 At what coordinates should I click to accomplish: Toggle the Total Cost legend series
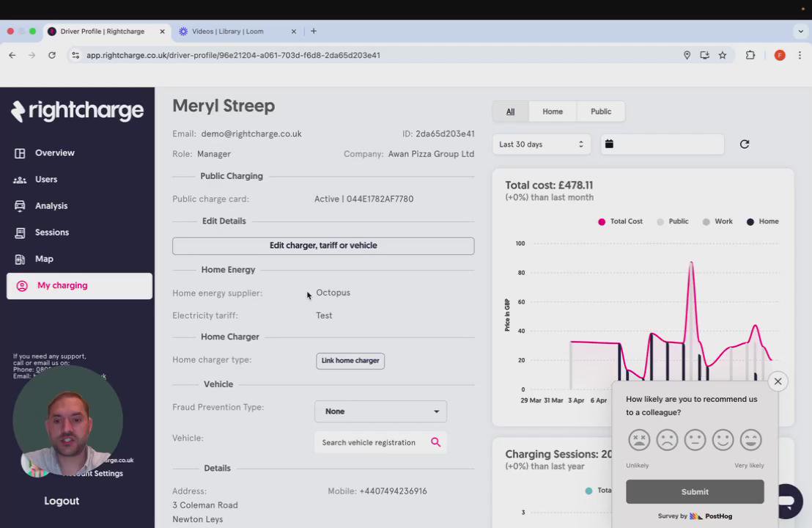620,221
